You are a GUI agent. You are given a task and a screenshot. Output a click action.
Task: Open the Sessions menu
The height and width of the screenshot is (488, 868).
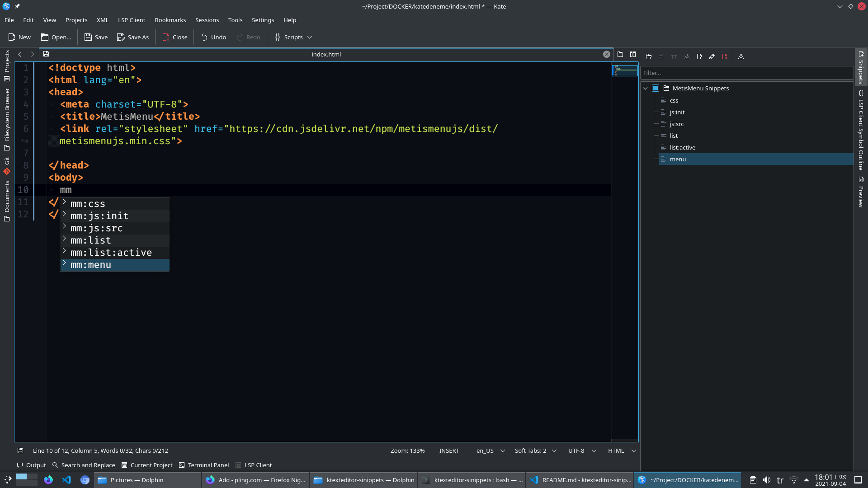207,20
